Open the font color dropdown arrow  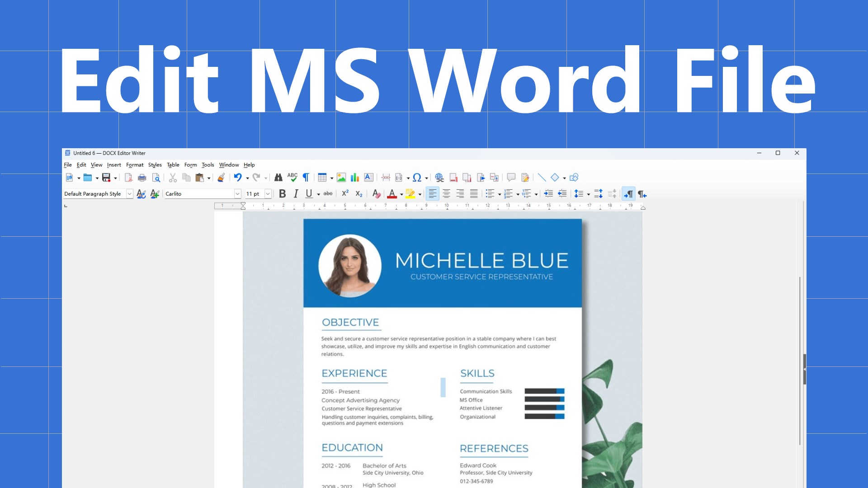tap(401, 194)
